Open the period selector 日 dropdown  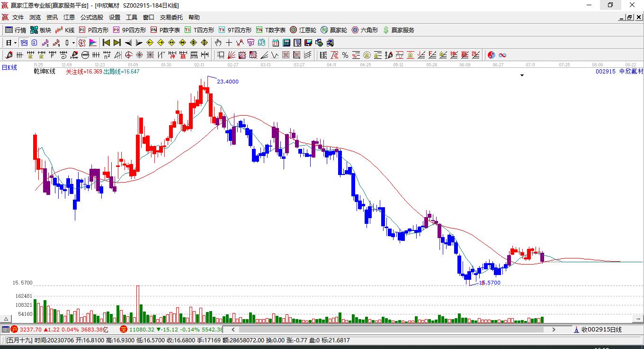[11, 43]
